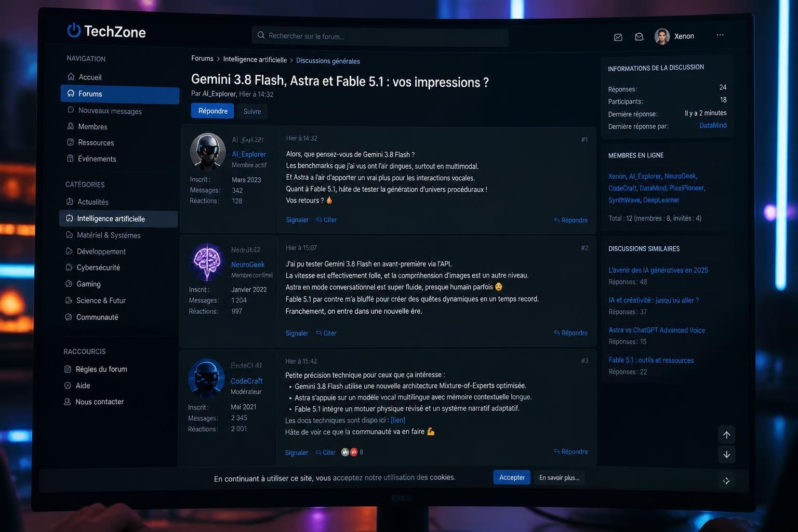Open Fable 5.1 : outils et ressources
The height and width of the screenshot is (532, 798).
coord(651,360)
